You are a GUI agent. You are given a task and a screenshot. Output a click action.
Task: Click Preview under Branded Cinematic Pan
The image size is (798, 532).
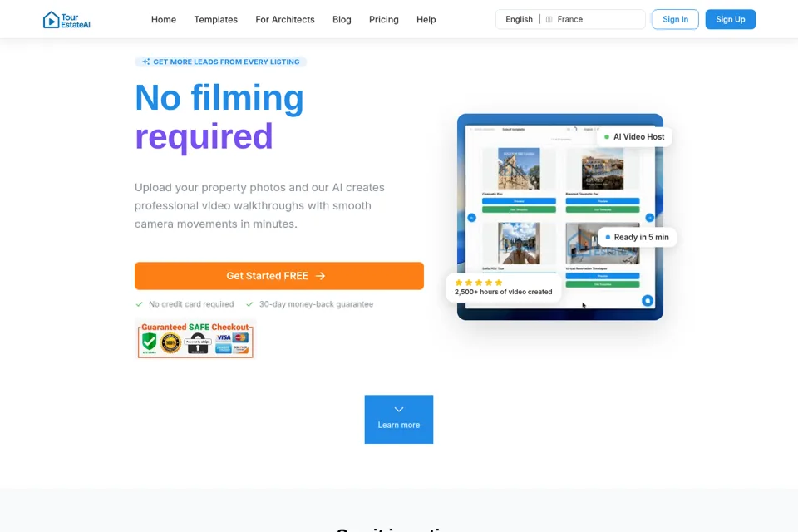(x=603, y=201)
